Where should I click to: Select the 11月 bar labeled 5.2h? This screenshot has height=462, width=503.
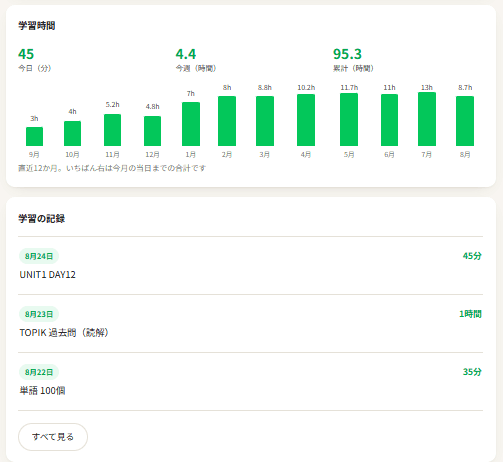pos(112,130)
